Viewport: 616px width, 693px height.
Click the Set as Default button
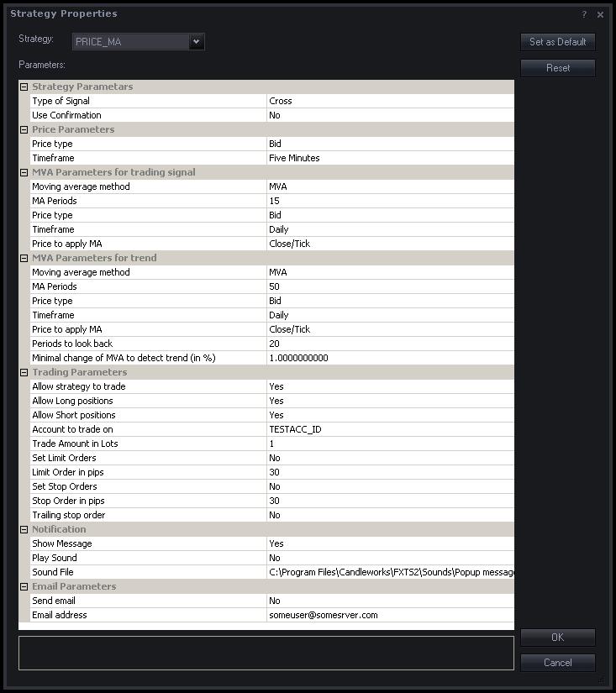point(558,42)
